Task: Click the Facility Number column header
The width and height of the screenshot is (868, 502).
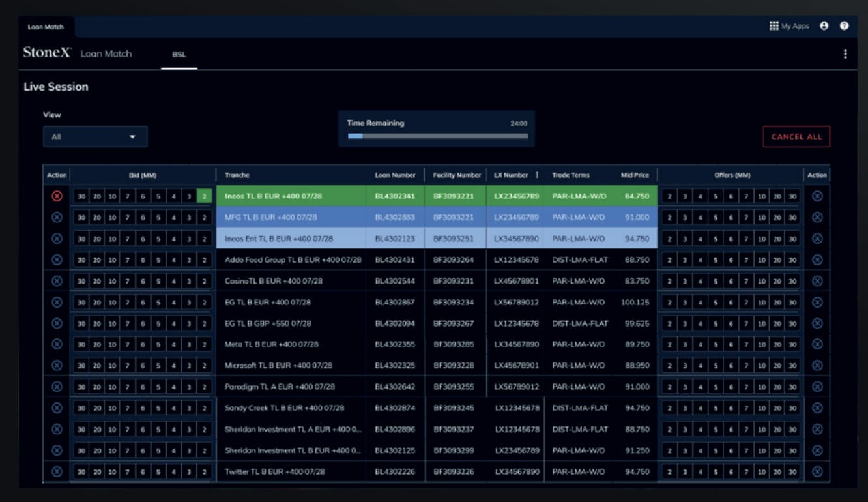Action: [457, 175]
